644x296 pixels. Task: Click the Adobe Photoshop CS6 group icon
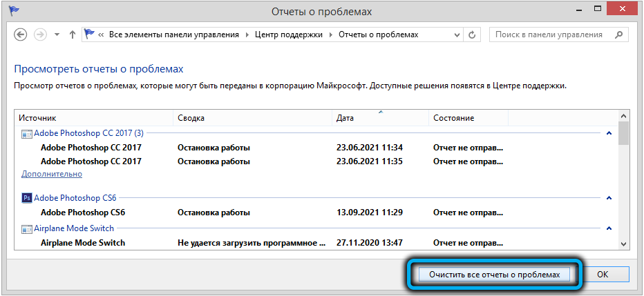pos(27,198)
